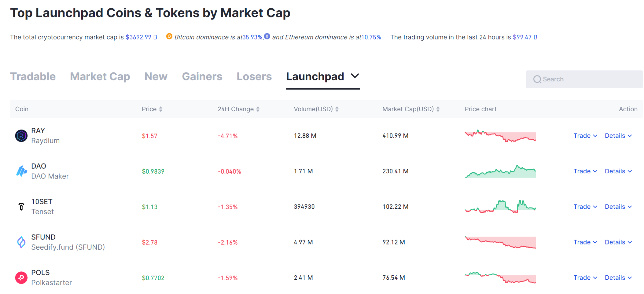Select the Tenset 10SET coin icon
Screen dimensions: 644x294
(21, 207)
